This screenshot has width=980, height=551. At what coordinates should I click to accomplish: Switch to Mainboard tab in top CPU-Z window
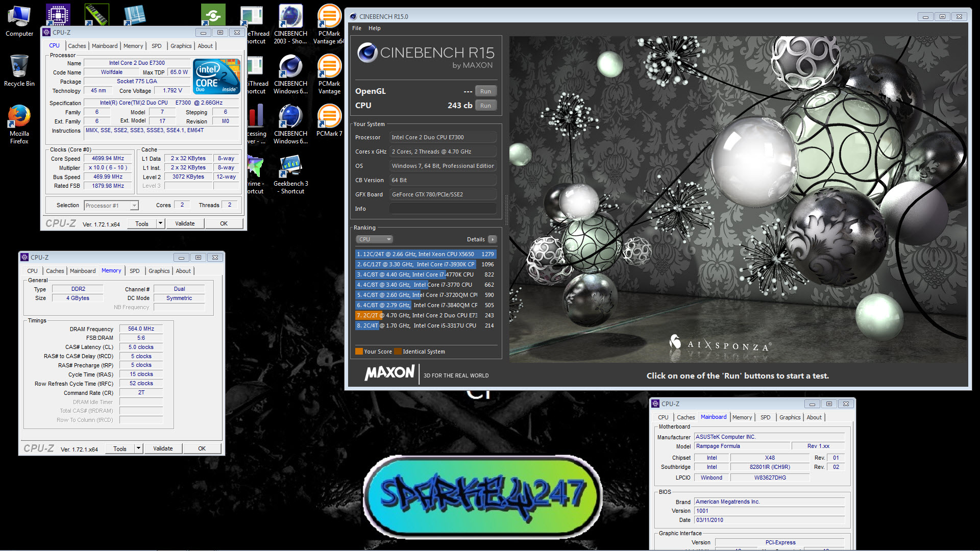click(105, 46)
